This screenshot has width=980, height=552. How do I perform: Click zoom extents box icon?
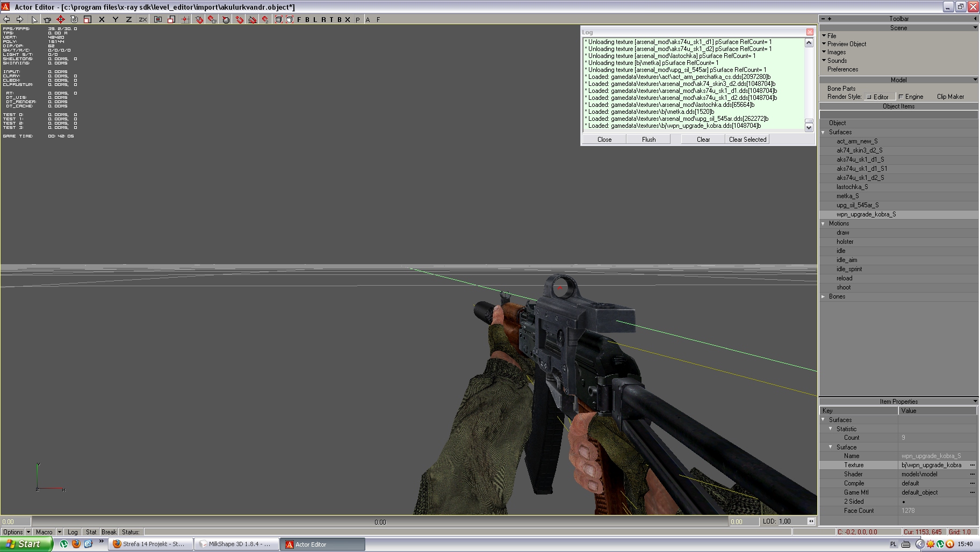279,19
